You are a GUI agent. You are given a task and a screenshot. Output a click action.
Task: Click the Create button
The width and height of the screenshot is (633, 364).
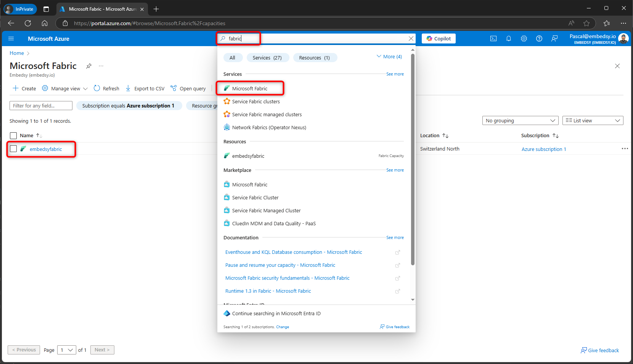tap(24, 88)
